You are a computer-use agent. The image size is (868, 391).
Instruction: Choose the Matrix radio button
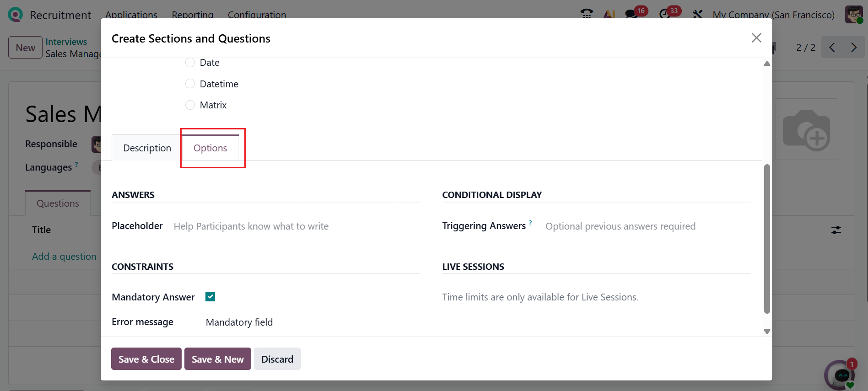point(190,105)
